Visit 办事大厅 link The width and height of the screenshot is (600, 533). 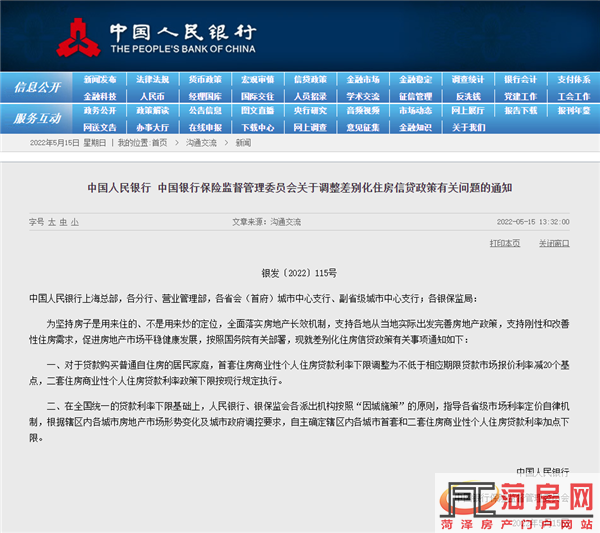(153, 127)
